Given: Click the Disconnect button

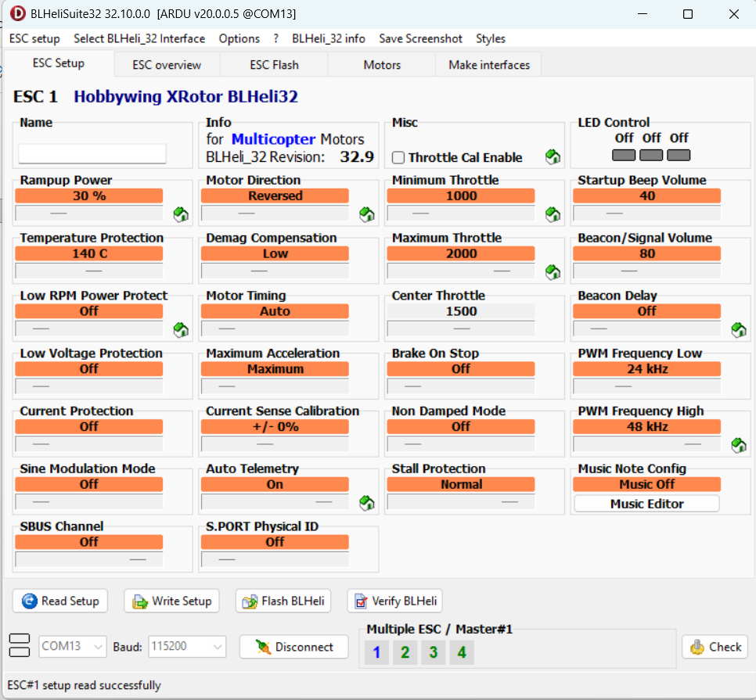Looking at the screenshot, I should pos(294,647).
